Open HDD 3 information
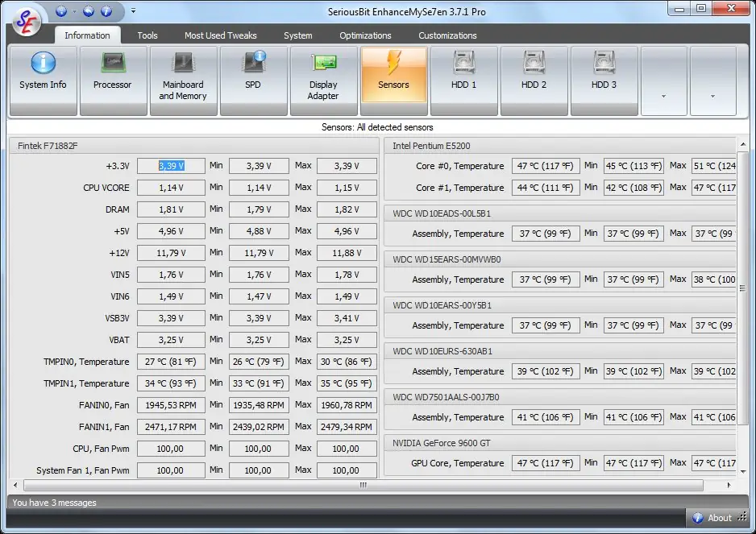The height and width of the screenshot is (534, 756). click(604, 81)
